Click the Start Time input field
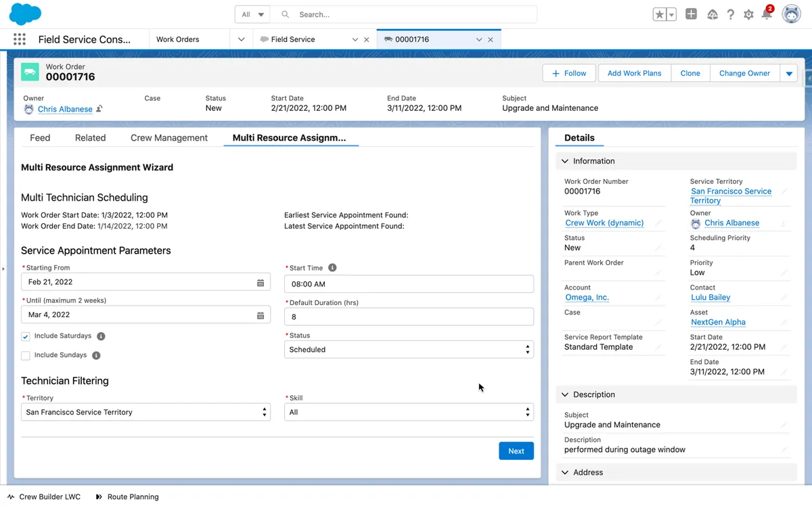The width and height of the screenshot is (812, 508). (x=409, y=284)
